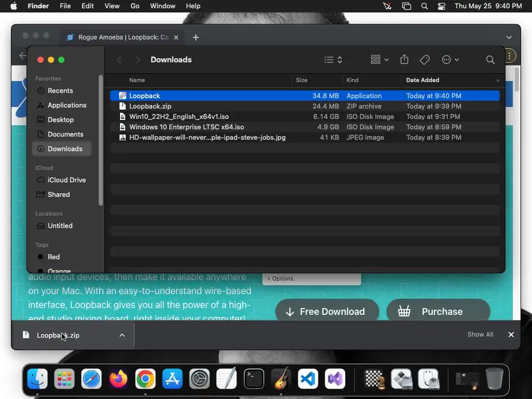Open Control Center in menu bar
Screen dimensions: 532x399
[442, 6]
